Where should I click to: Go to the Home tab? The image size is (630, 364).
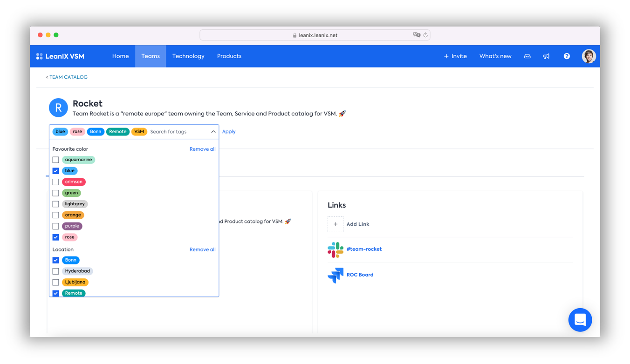[x=120, y=56]
